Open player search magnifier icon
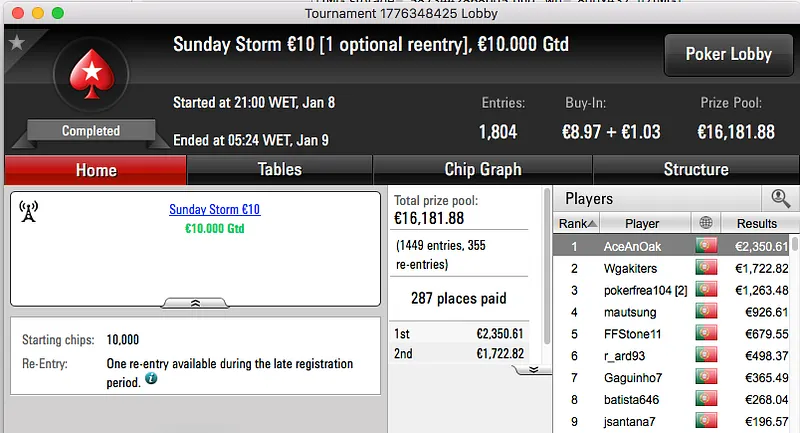The image size is (800, 433). pos(780,199)
